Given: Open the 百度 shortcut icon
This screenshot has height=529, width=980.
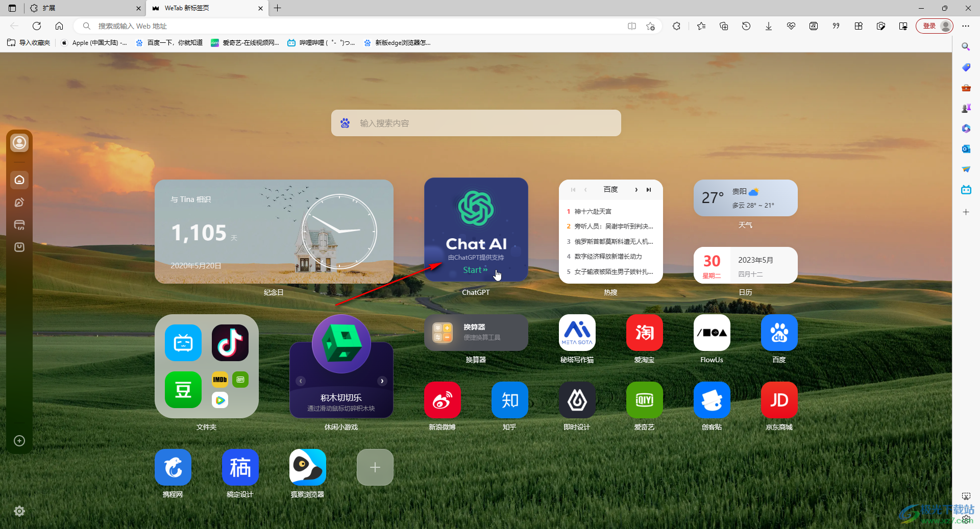Looking at the screenshot, I should [x=779, y=333].
